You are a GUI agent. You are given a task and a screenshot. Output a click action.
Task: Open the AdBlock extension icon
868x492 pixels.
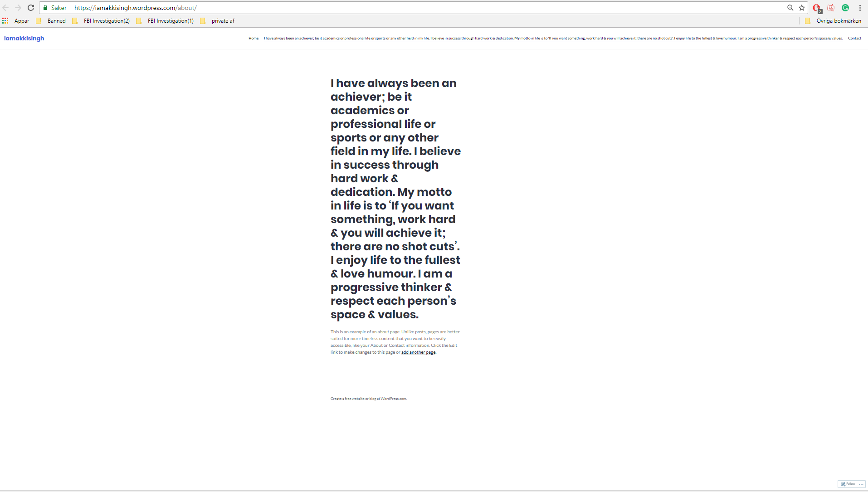click(x=817, y=8)
